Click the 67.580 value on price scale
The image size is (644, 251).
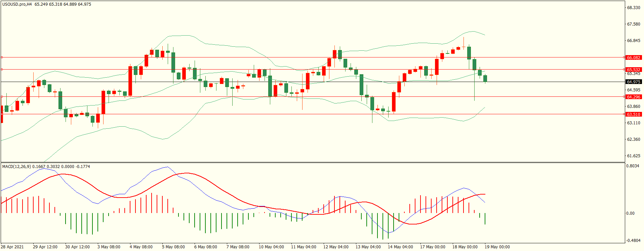(634, 24)
